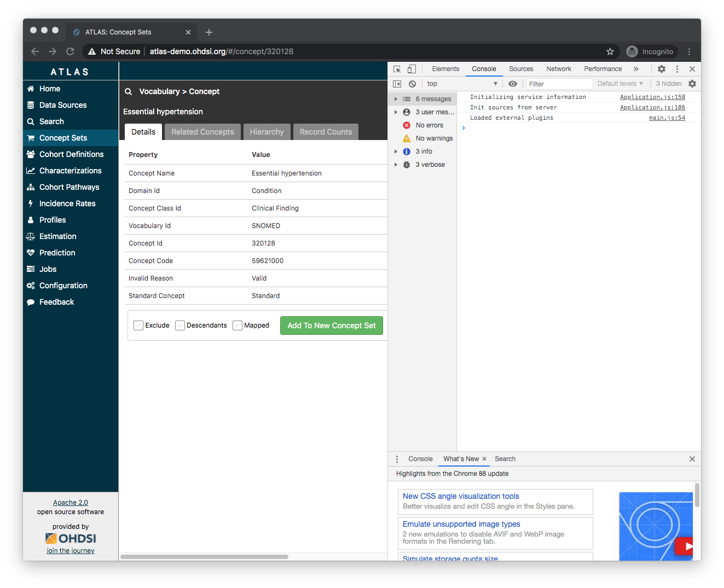Viewport: 724px width, 588px height.
Task: Click the Cohort Definitions users icon
Action: pos(31,154)
